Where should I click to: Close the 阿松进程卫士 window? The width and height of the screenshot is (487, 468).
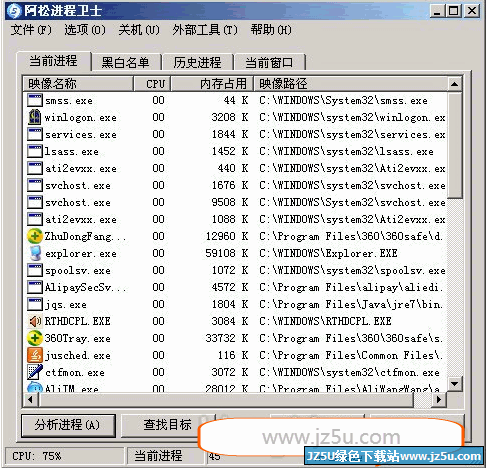pos(472,11)
